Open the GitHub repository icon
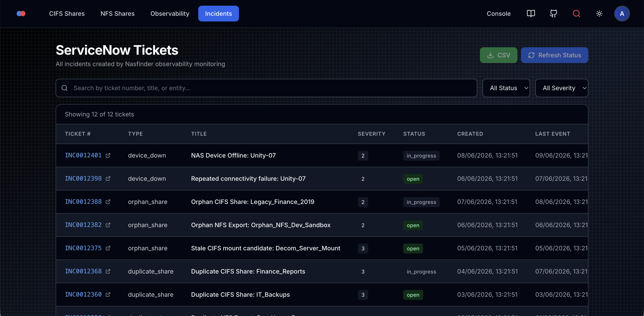 (x=554, y=14)
